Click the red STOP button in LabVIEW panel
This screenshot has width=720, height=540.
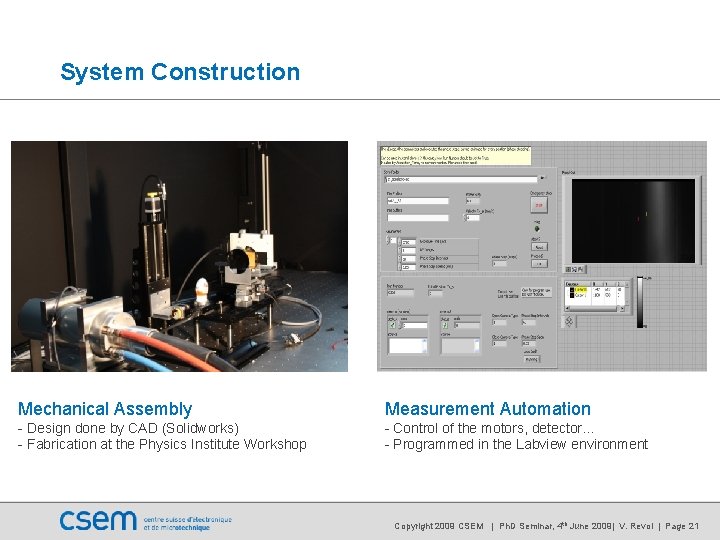539,205
